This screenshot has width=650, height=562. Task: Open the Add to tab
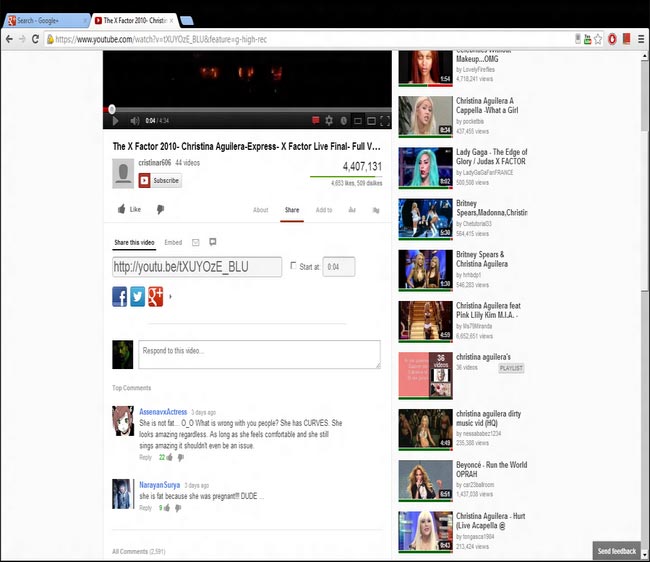[324, 210]
